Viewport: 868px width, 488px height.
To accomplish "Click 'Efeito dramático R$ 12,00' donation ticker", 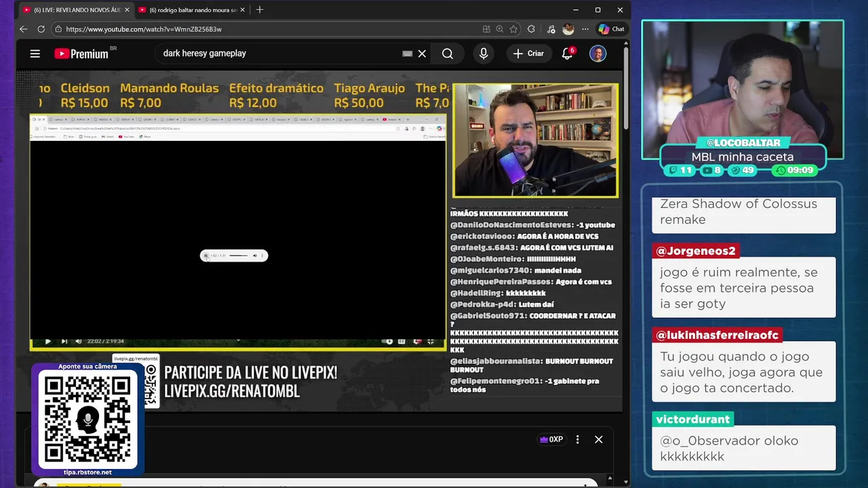I will (x=276, y=96).
